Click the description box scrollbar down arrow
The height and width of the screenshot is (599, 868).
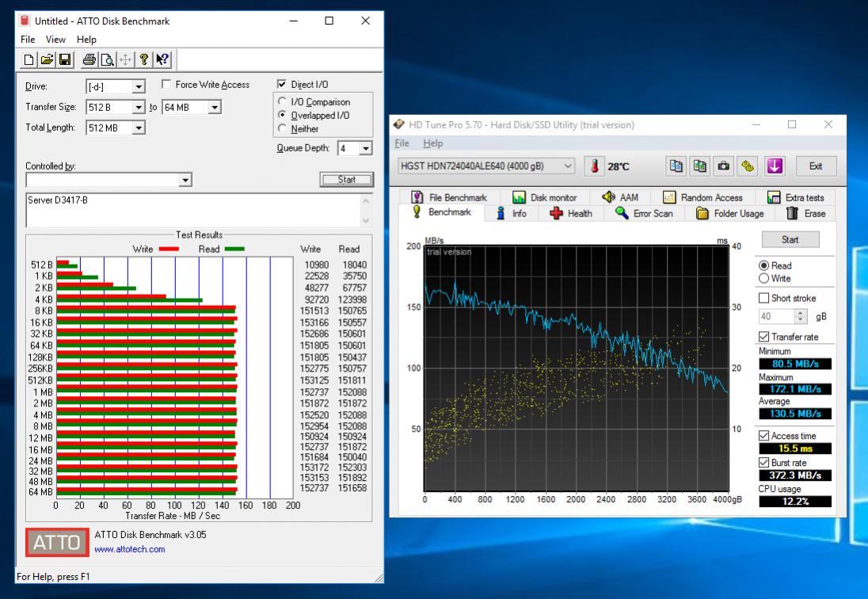[366, 220]
